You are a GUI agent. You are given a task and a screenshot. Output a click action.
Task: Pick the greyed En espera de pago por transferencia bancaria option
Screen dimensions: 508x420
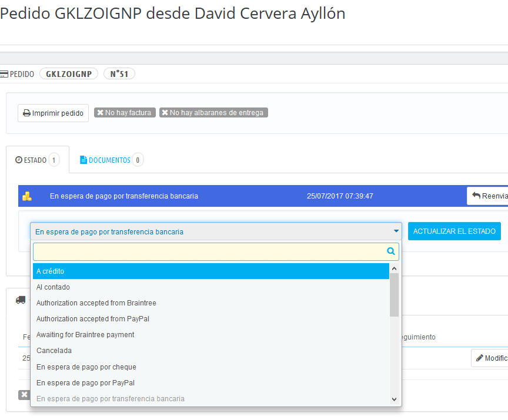pyautogui.click(x=211, y=399)
